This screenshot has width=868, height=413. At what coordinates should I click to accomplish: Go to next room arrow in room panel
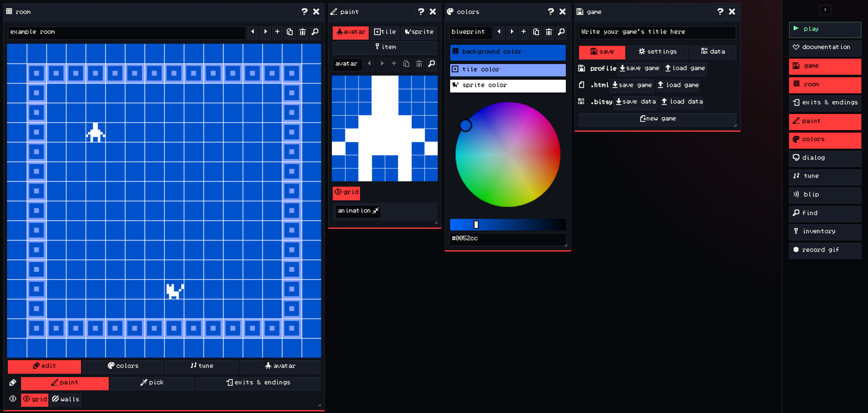click(266, 32)
